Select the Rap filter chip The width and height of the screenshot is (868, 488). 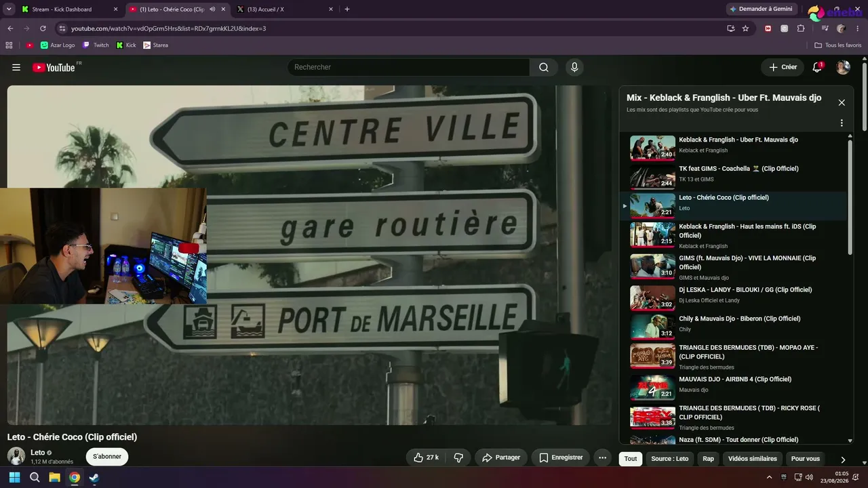pyautogui.click(x=708, y=459)
